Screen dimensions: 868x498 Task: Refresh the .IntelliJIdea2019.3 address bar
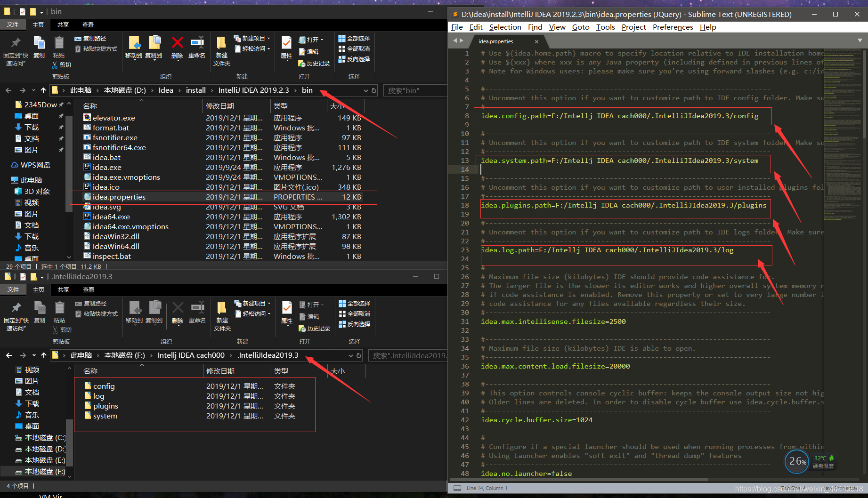click(x=359, y=355)
